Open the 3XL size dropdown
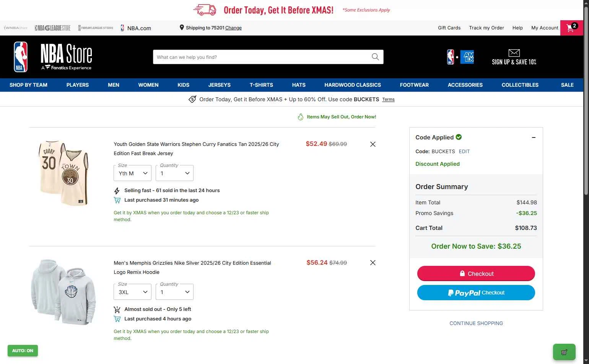Viewport: 589px width, 364px height. pyautogui.click(x=132, y=292)
